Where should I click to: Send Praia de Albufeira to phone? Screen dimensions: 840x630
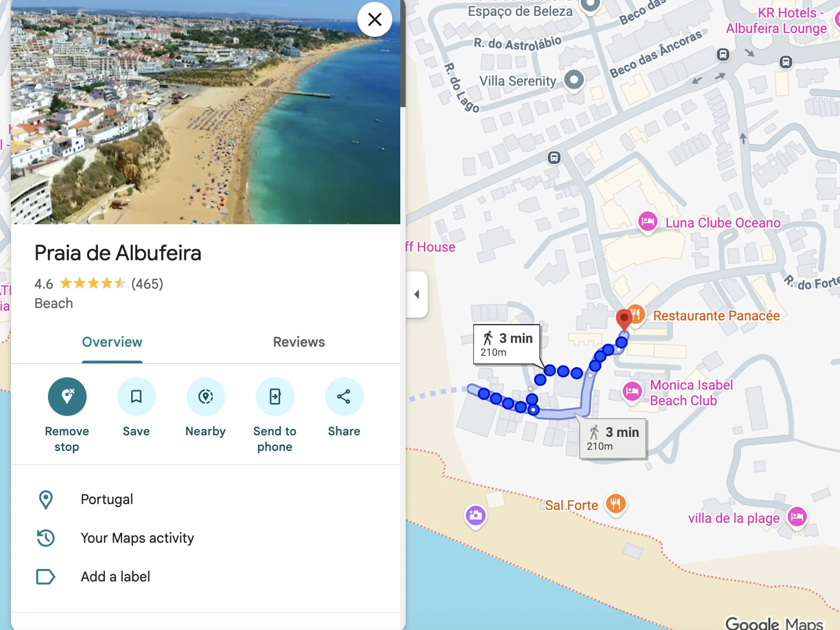[275, 397]
